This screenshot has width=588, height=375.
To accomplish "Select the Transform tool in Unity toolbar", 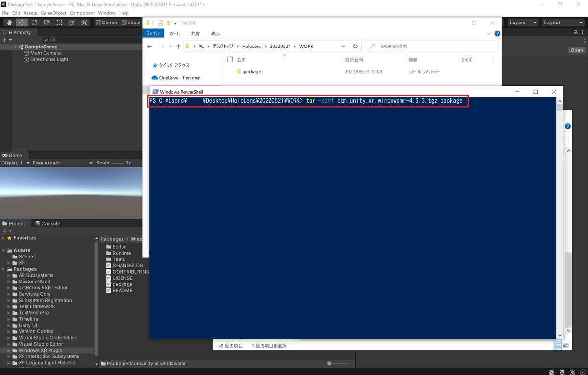I will pyautogui.click(x=72, y=23).
